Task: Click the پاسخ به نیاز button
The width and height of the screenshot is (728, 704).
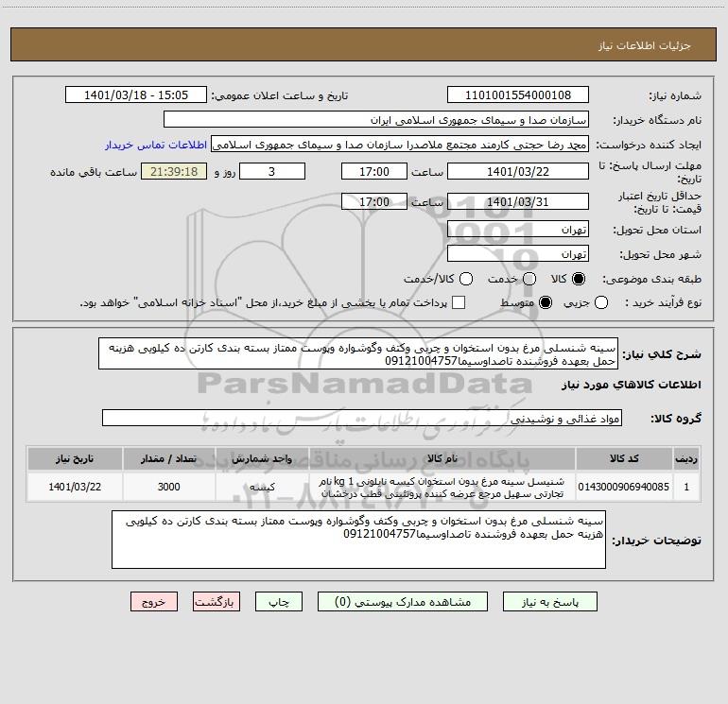Action: tap(550, 602)
